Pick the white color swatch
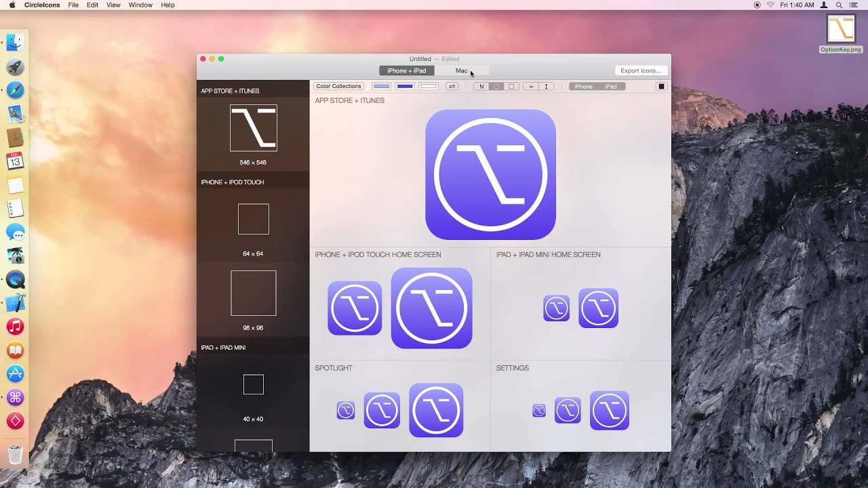Image resolution: width=868 pixels, height=488 pixels. [428, 86]
